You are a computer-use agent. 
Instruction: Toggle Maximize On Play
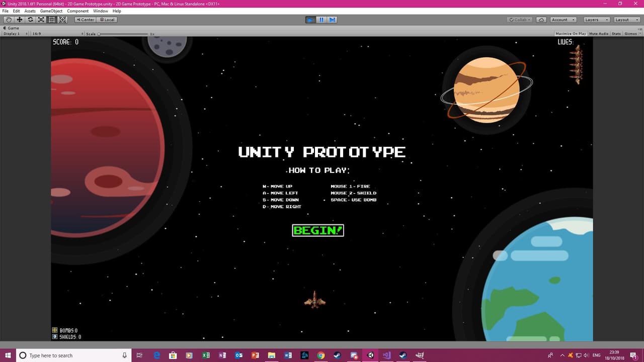coord(571,34)
